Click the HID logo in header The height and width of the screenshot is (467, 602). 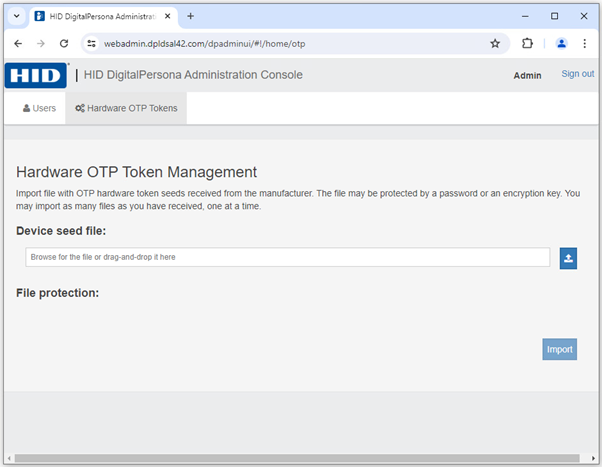tap(36, 75)
